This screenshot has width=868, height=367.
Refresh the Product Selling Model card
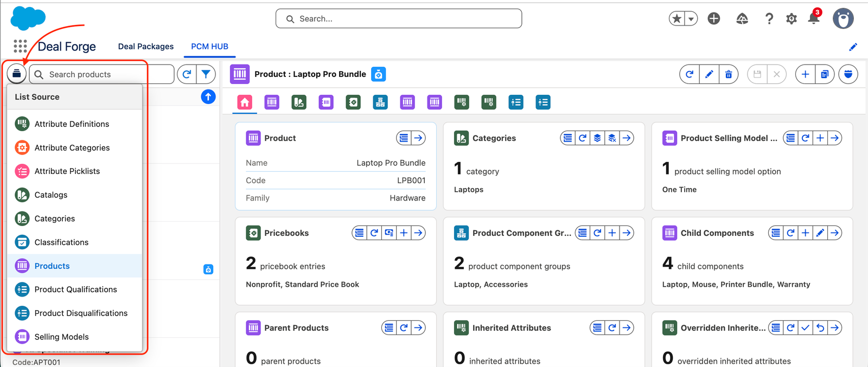coord(806,138)
